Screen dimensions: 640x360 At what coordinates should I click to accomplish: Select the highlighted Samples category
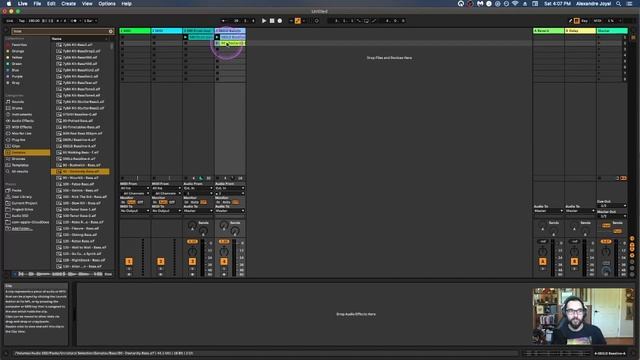click(x=27, y=152)
